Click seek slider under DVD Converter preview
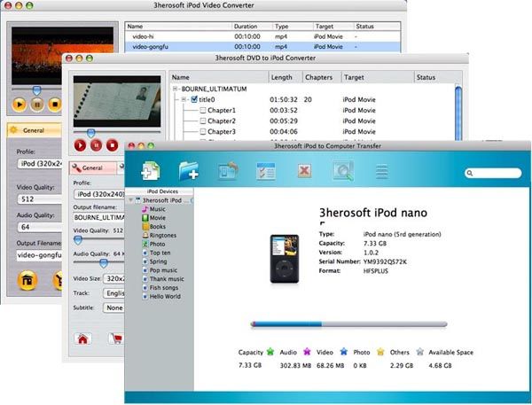Screen dimensions: 532x405 point(90,133)
